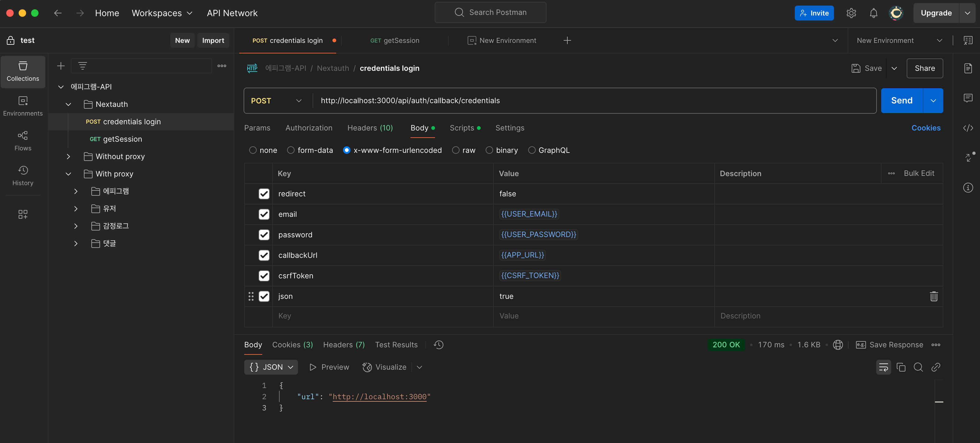Open the Cookies link
Image resolution: width=980 pixels, height=443 pixels.
tap(925, 128)
